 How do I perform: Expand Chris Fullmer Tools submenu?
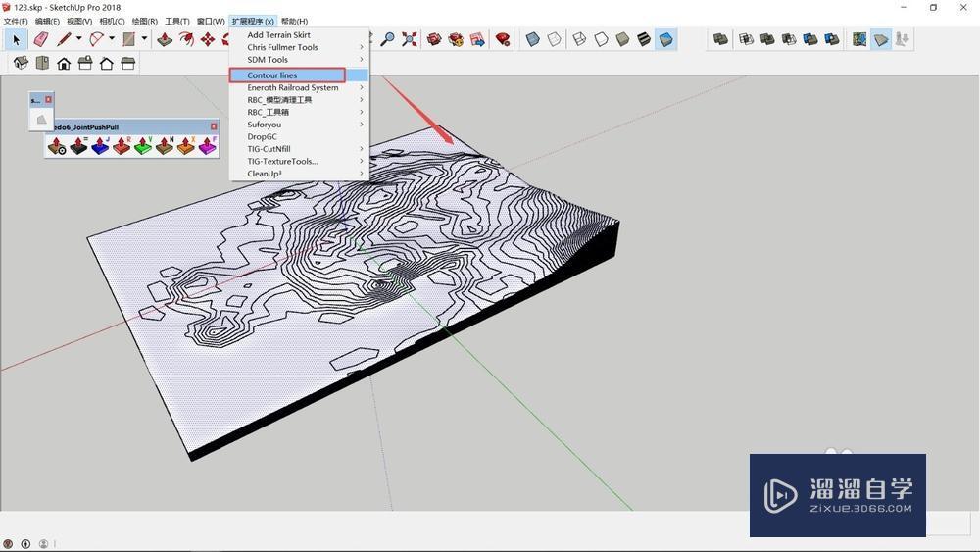click(x=299, y=47)
